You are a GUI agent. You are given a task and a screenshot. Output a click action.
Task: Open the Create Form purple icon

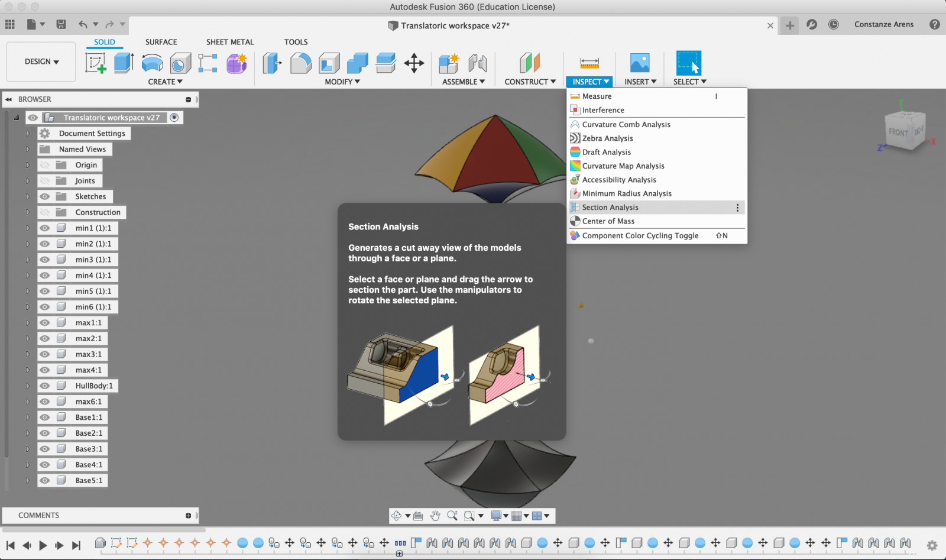(237, 63)
